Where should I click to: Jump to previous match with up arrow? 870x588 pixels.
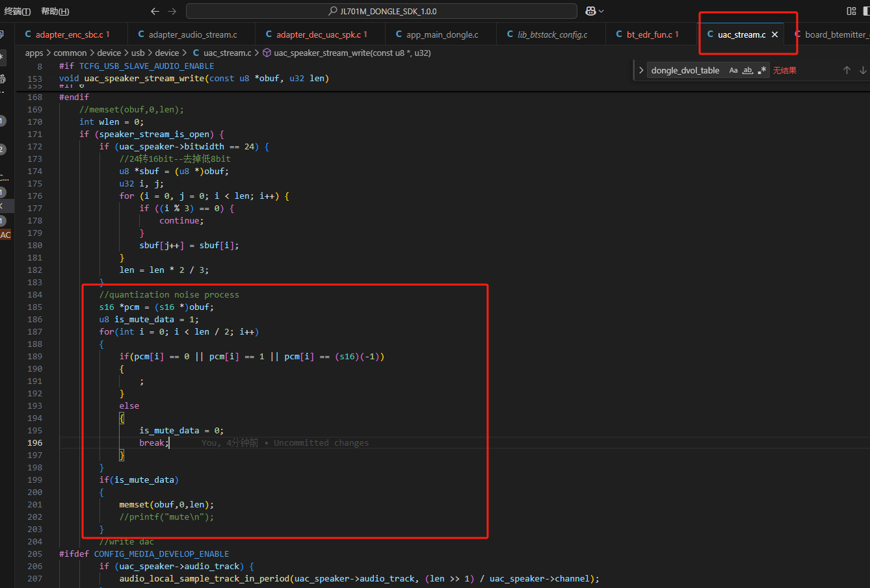(847, 70)
